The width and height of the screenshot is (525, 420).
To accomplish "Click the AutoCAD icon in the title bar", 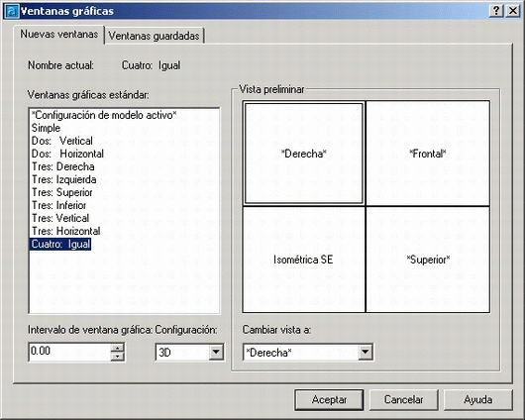I will point(12,11).
